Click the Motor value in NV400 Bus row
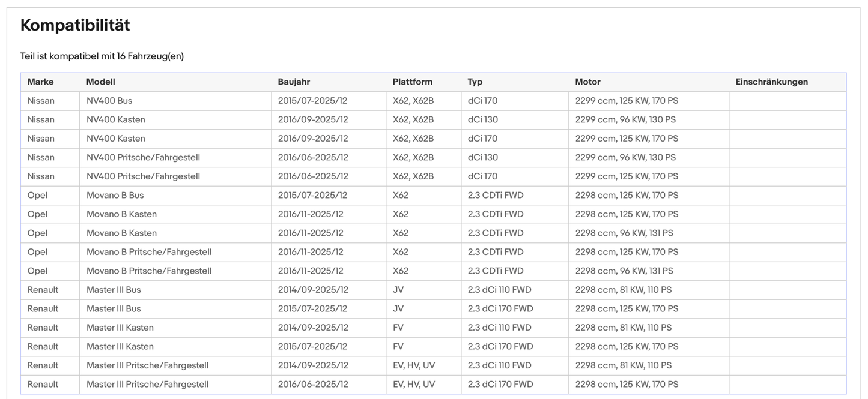Viewport: 868px width, 399px height. click(x=627, y=101)
